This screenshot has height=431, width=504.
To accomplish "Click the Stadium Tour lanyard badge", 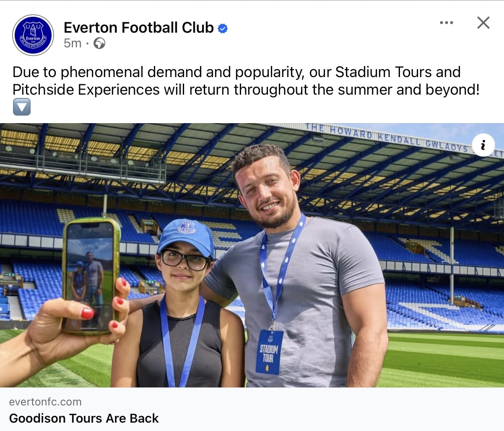I will coord(269,352).
